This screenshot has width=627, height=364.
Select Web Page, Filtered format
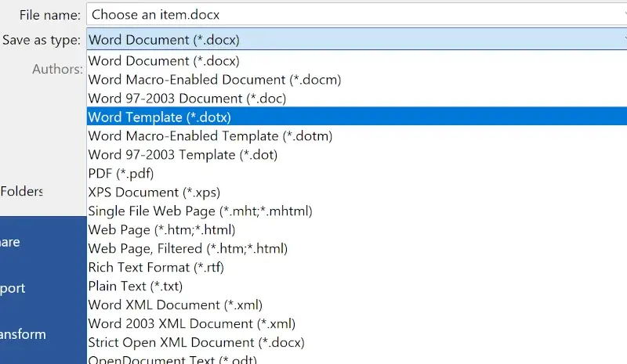[x=187, y=249]
